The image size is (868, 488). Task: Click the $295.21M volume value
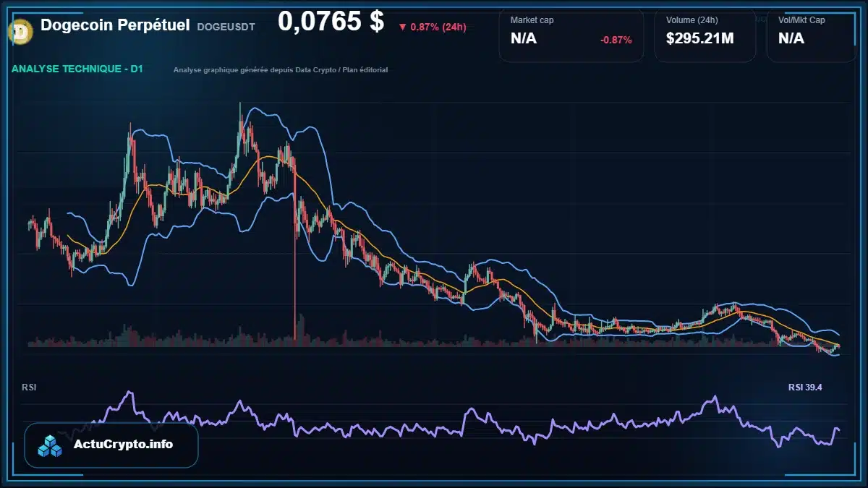(700, 38)
